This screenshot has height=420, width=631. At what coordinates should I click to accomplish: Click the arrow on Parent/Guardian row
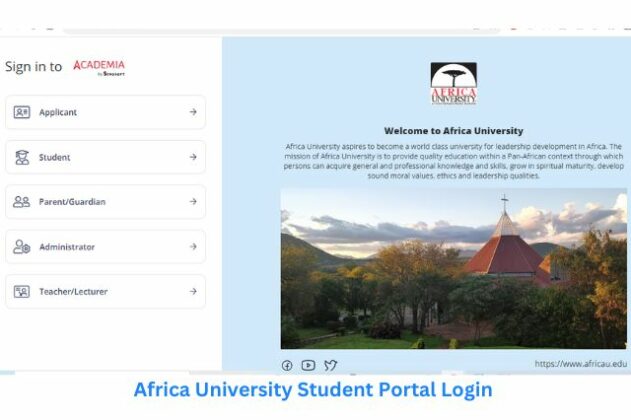point(193,201)
